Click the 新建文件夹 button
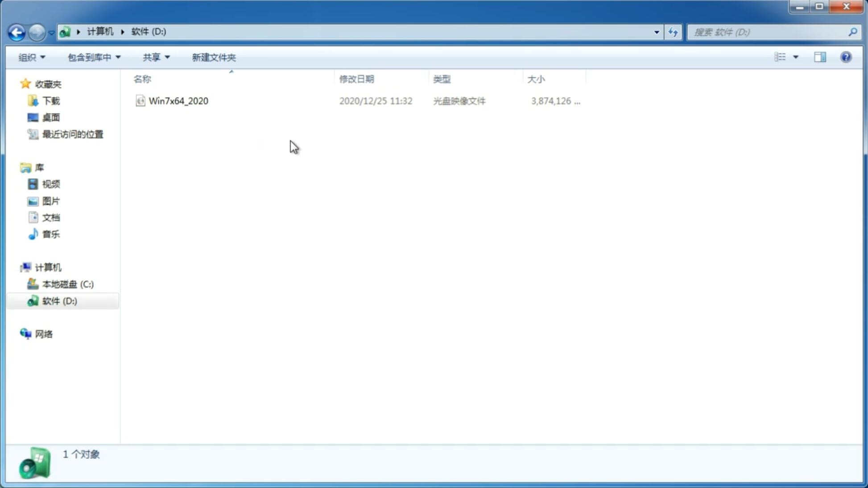 tap(213, 57)
